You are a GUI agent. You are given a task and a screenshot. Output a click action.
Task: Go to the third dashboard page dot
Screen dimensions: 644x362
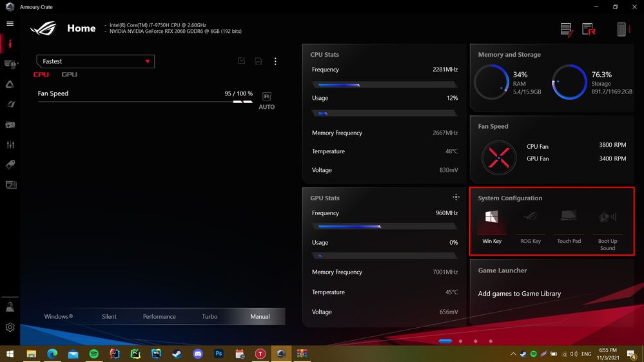pos(476,341)
